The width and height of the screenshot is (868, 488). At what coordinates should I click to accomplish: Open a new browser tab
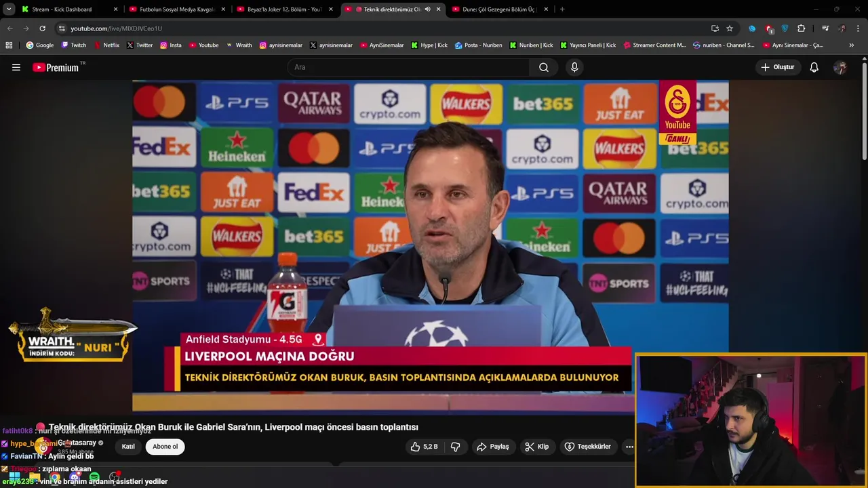(x=562, y=9)
